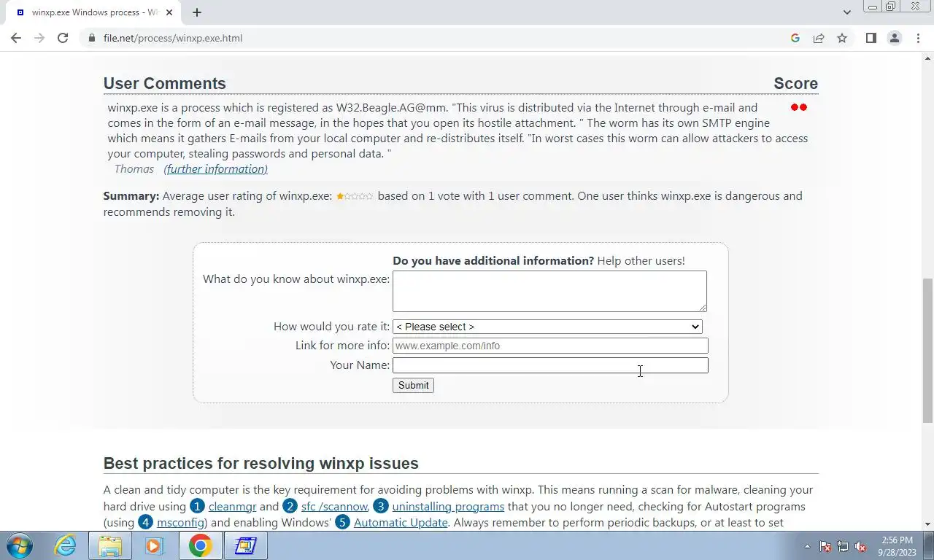Screen dimensions: 934x560
Task: Open the Action Center flag icon
Action: 825,546
